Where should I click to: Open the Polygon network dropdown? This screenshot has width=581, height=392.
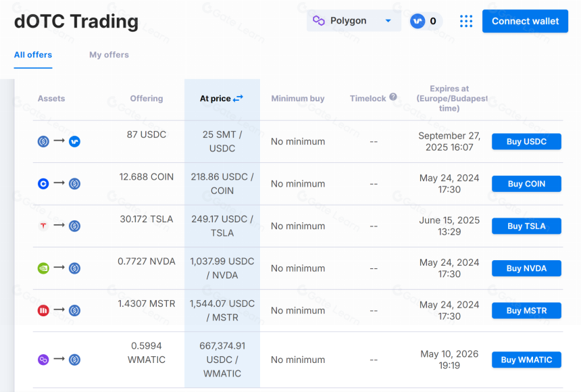point(353,21)
